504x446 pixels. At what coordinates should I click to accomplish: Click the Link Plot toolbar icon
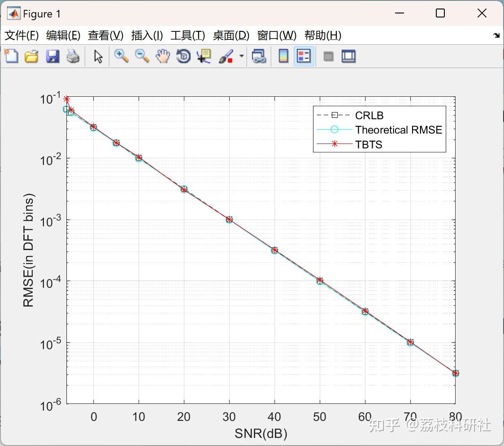click(x=259, y=56)
